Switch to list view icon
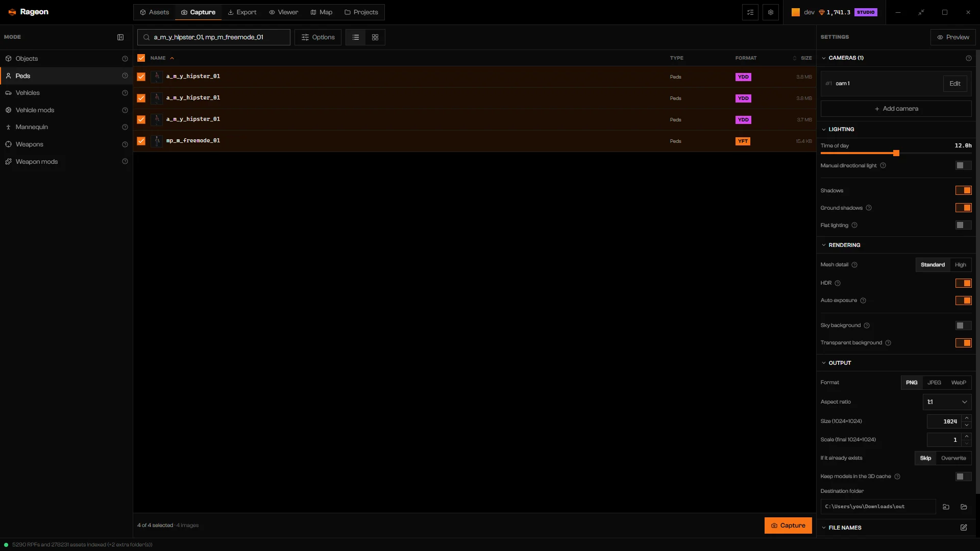The height and width of the screenshot is (551, 980). click(x=356, y=37)
